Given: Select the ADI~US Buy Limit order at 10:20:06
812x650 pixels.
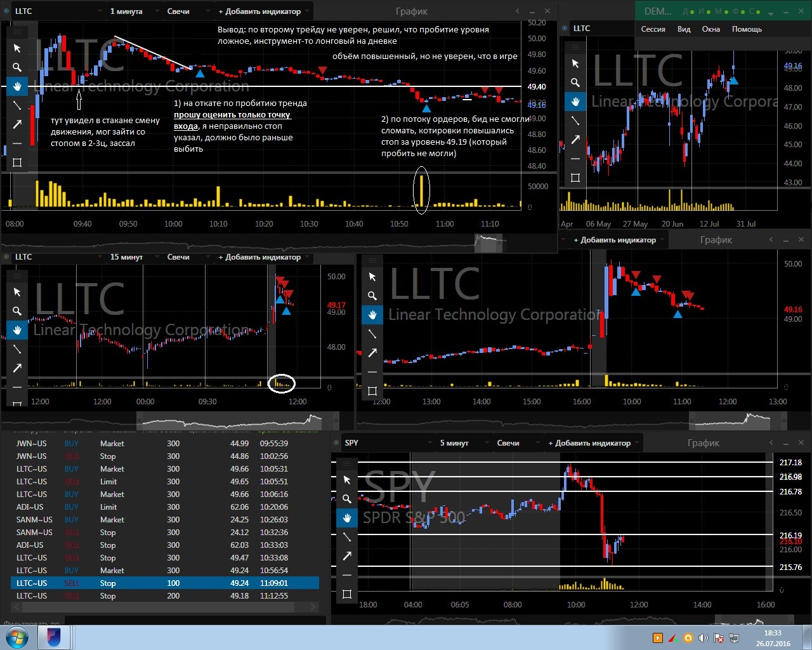Looking at the screenshot, I should click(x=165, y=507).
